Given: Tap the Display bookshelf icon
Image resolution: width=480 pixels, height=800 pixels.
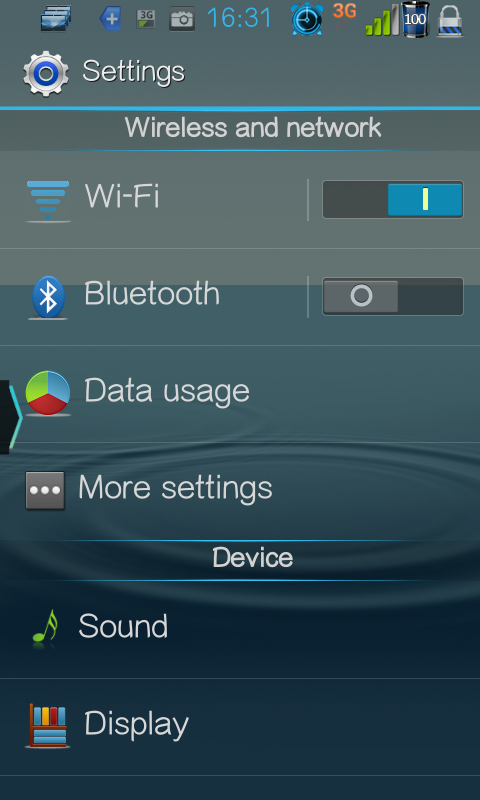Looking at the screenshot, I should (x=47, y=725).
